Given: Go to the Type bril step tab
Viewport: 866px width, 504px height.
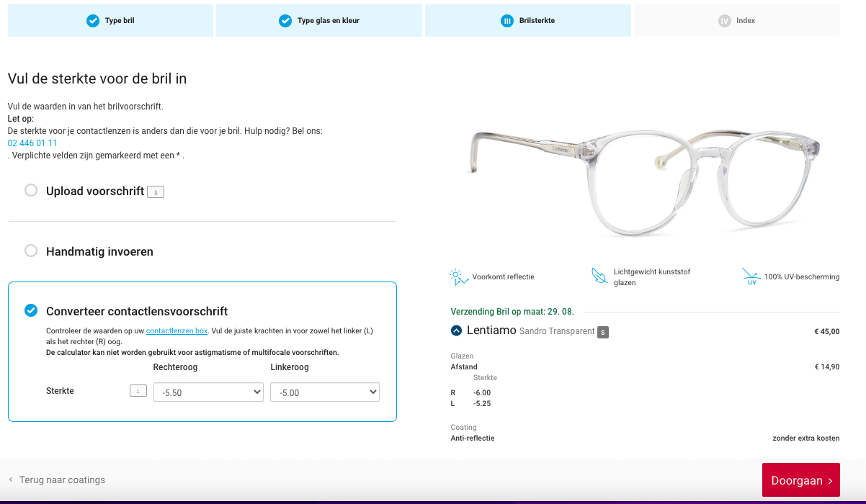Looking at the screenshot, I should click(x=110, y=21).
